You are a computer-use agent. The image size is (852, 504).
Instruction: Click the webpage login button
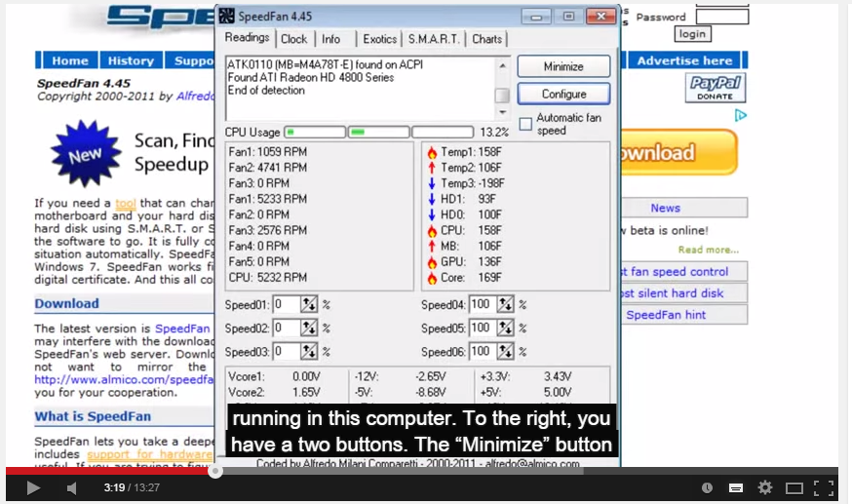(692, 34)
